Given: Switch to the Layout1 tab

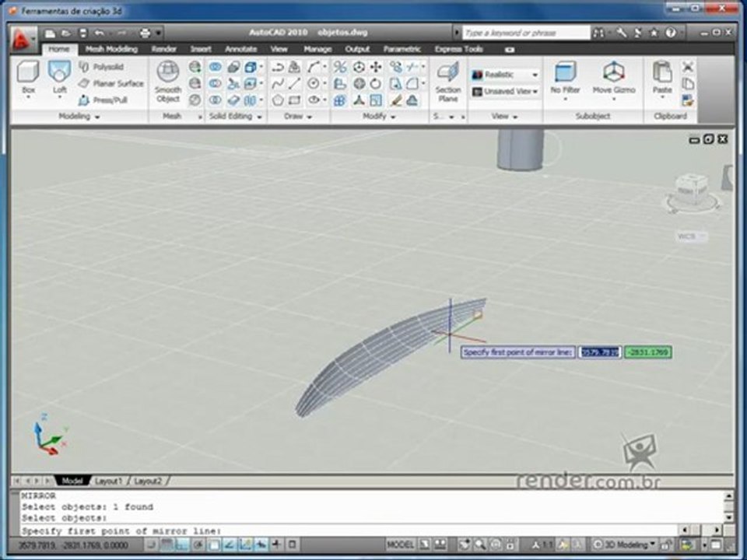Looking at the screenshot, I should point(109,481).
